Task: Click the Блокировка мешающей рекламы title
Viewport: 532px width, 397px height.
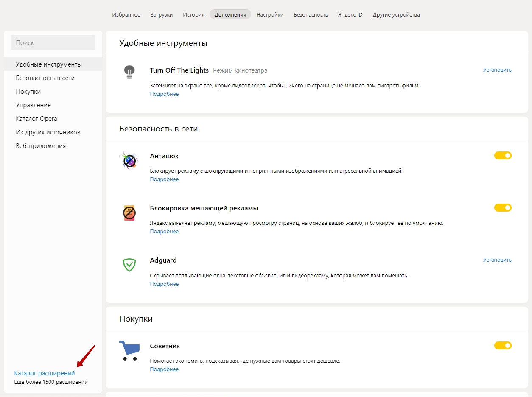Action: [x=204, y=208]
